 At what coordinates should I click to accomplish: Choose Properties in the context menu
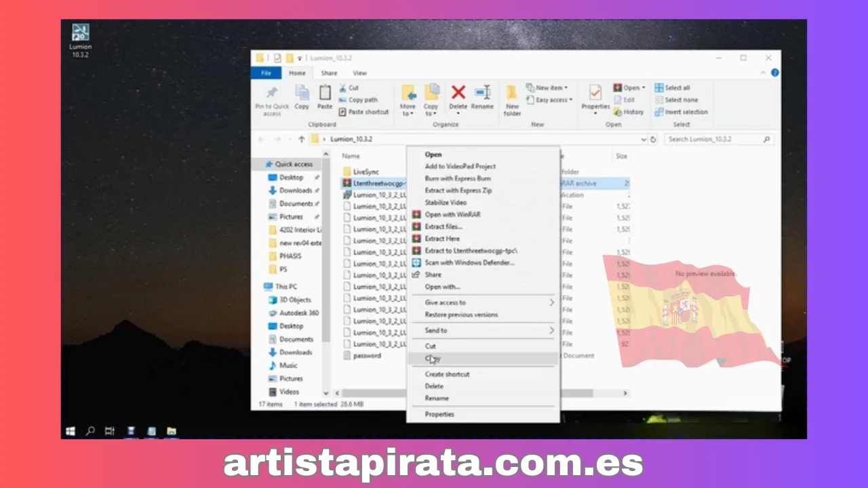click(484, 413)
